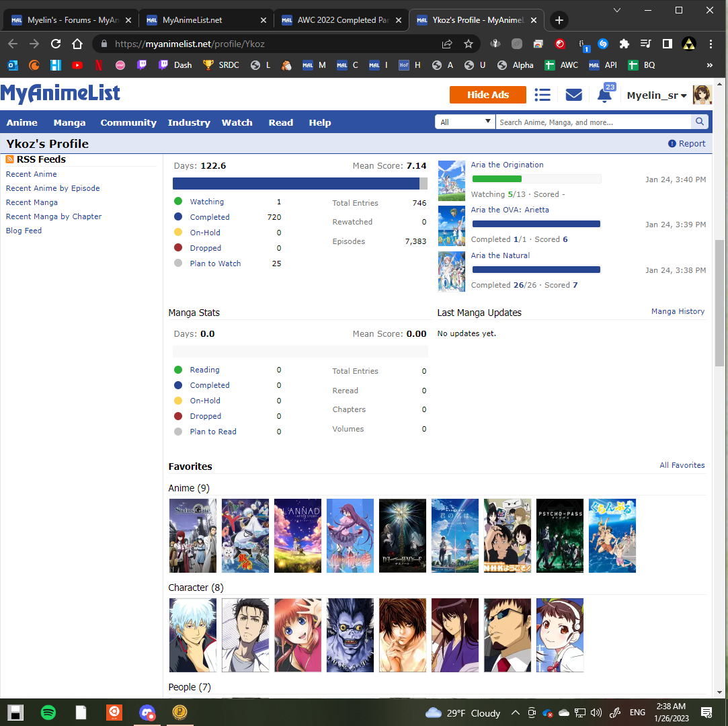The width and height of the screenshot is (728, 726).
Task: Click the Report link
Action: [x=687, y=144]
